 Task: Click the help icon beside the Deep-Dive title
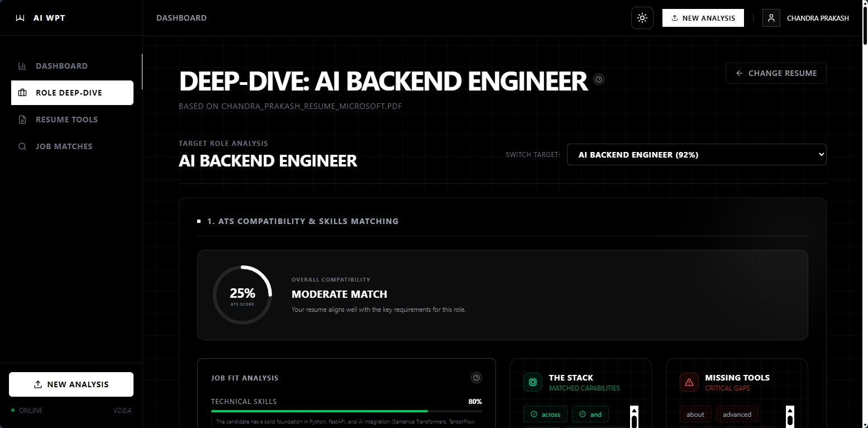click(x=599, y=79)
